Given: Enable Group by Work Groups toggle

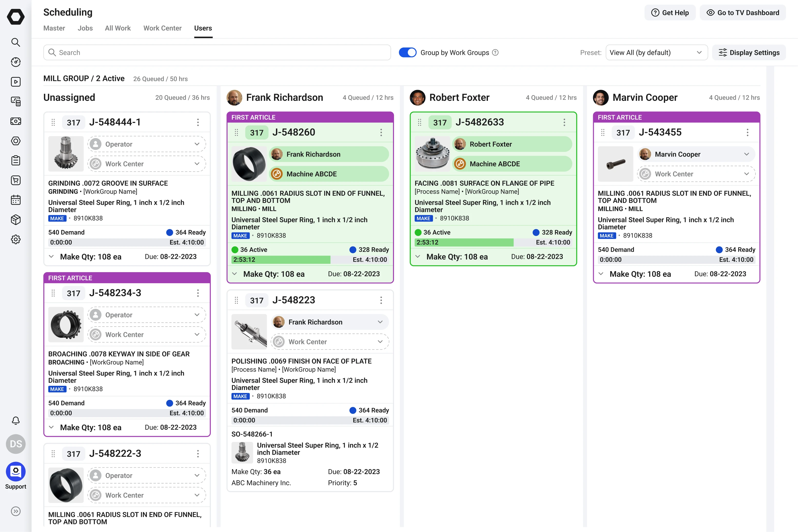Looking at the screenshot, I should click(408, 52).
